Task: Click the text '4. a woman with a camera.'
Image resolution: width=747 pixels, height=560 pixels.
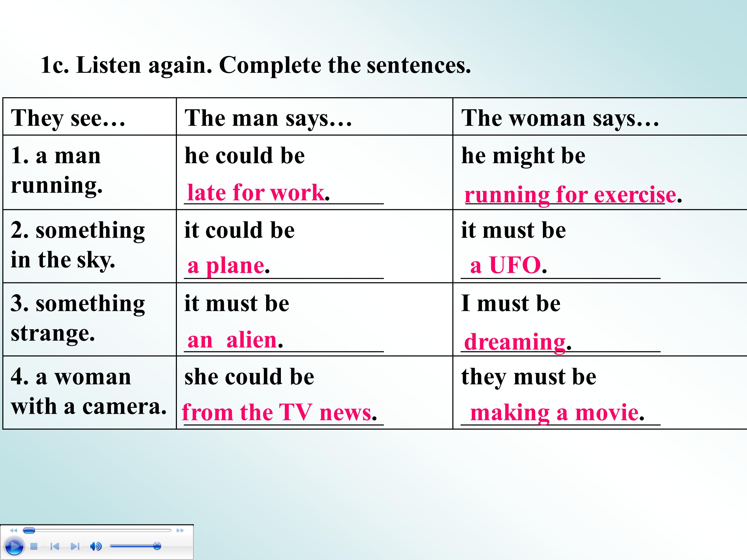Action: point(88,391)
